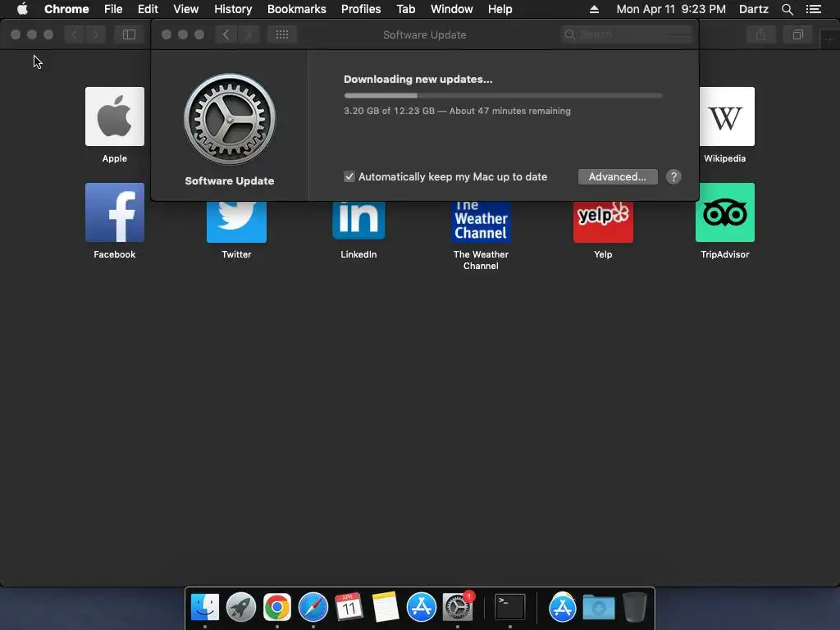Open the Chrome menu
This screenshot has width=840, height=630.
66,9
